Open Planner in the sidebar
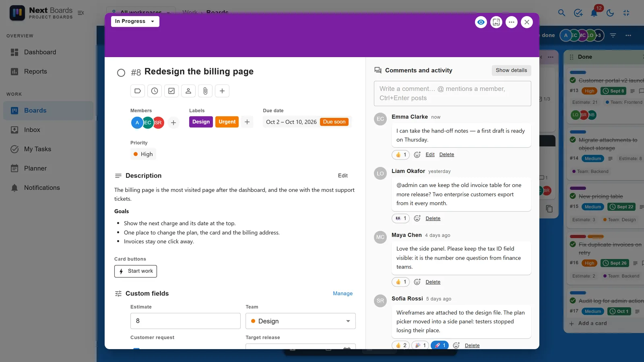Viewport: 644px width, 362px height. [48, 169]
